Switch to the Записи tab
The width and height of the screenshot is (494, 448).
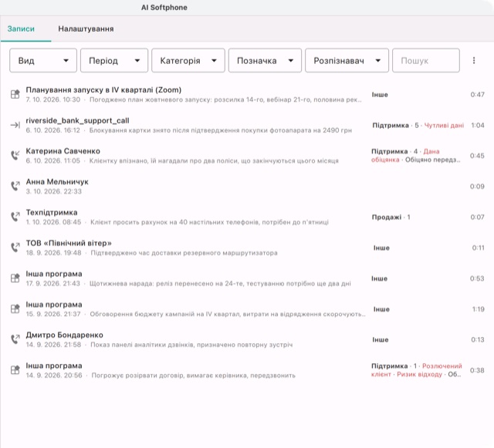(x=21, y=29)
